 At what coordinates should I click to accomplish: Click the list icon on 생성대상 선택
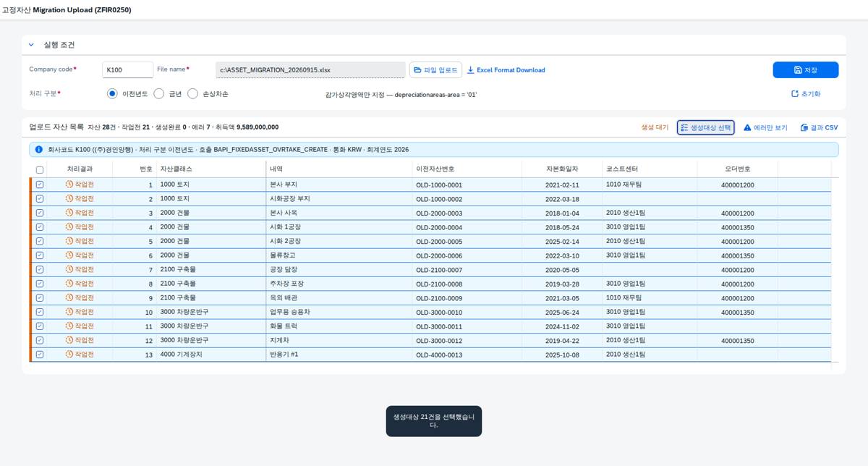pos(684,127)
